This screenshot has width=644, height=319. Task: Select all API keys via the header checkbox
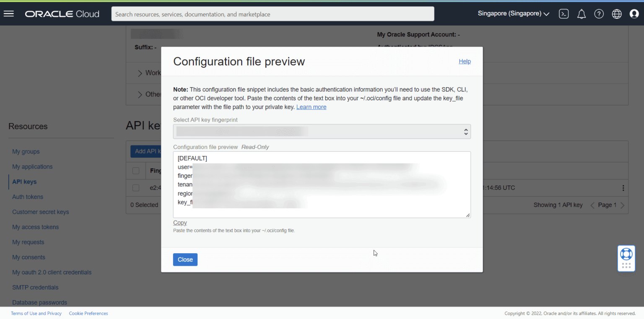coord(136,171)
